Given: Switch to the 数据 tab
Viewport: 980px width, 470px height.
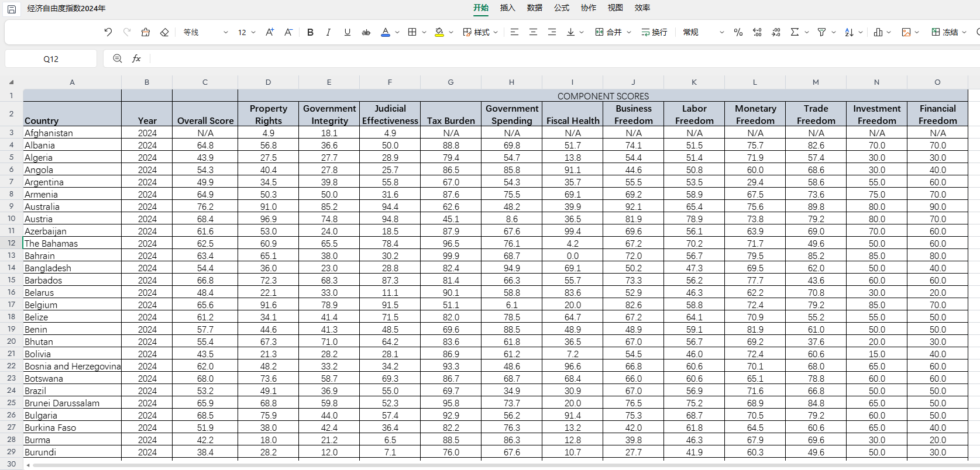Looking at the screenshot, I should [x=535, y=8].
